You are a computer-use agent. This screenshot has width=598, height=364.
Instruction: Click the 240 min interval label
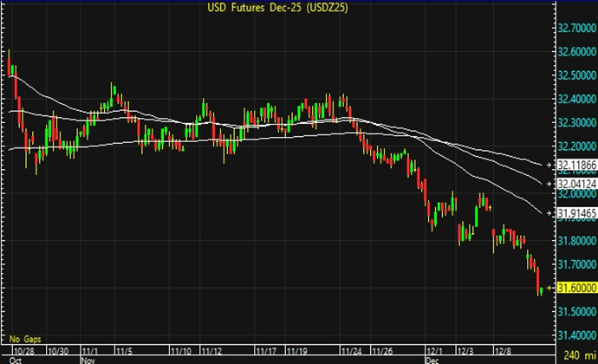pyautogui.click(x=578, y=355)
